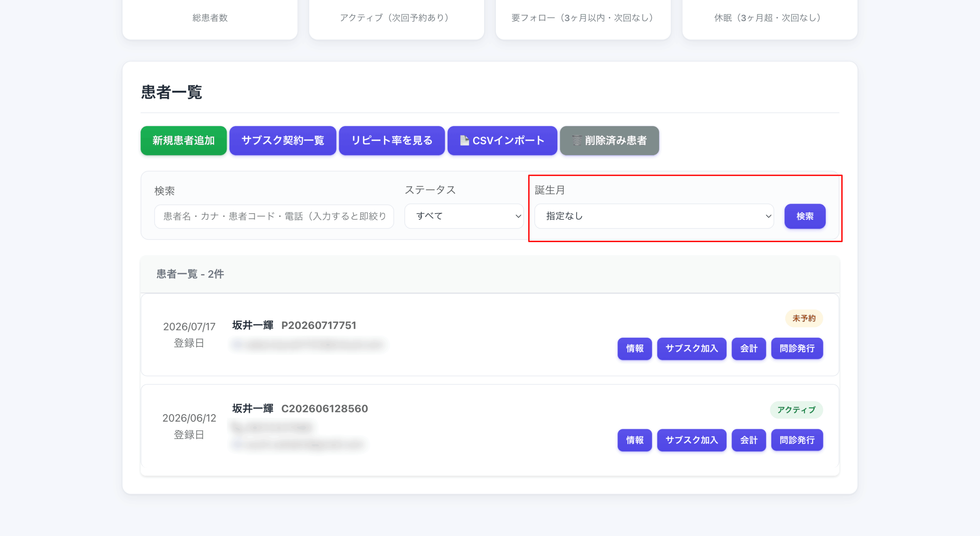Click the 未予約 status badge
Screen dimensions: 980x536
(x=804, y=318)
